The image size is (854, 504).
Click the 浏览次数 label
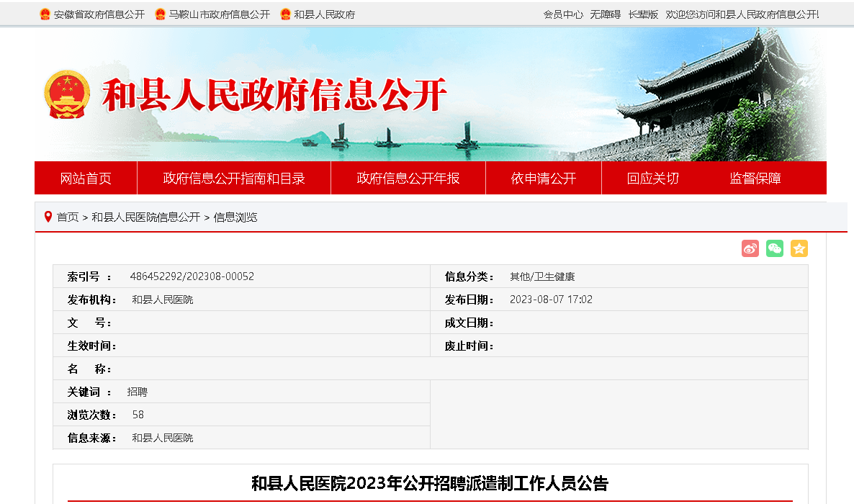coord(91,415)
